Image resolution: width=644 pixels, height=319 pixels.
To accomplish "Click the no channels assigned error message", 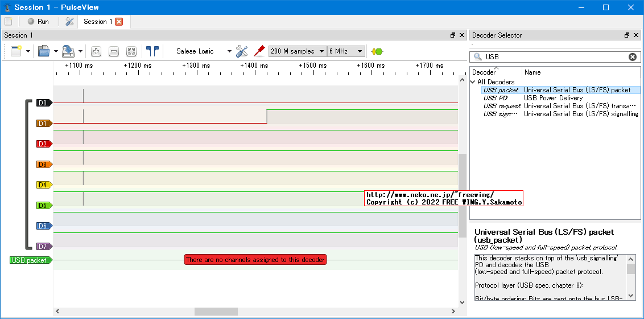I will point(255,260).
